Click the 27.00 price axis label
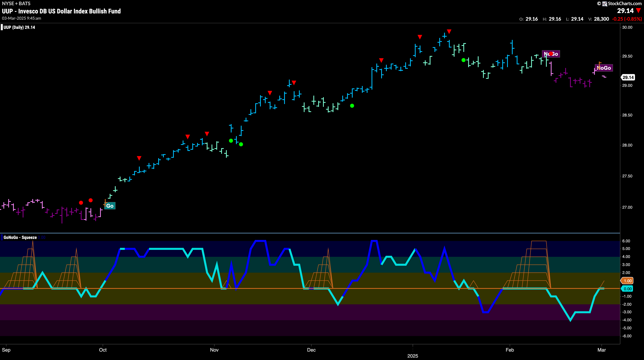This screenshot has height=360, width=644. 627,207
